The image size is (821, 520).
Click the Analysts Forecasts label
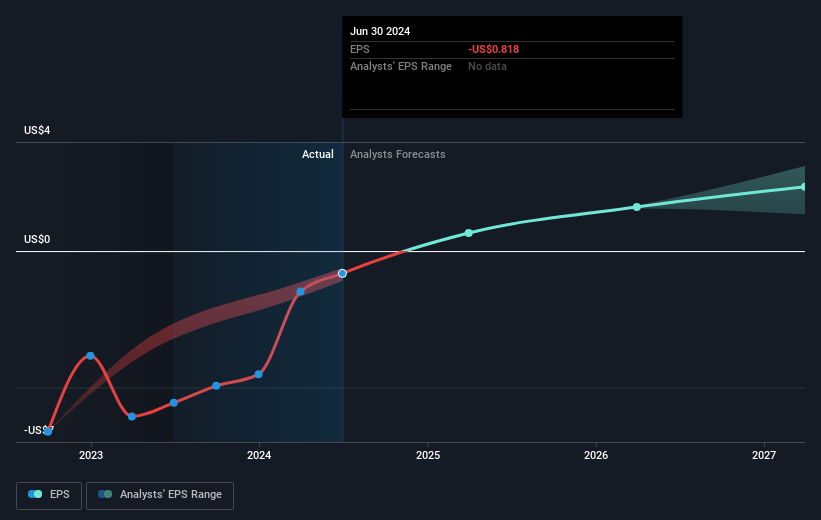[x=397, y=154]
